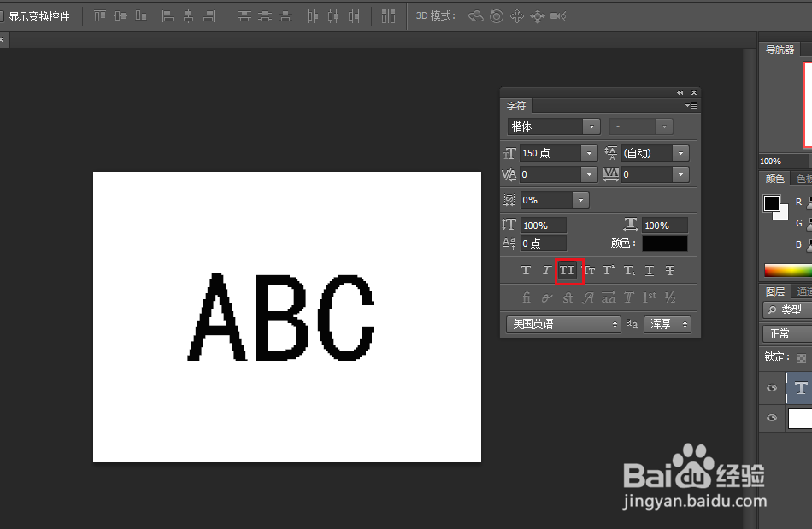This screenshot has width=812, height=529.
Task: Toggle strikethrough text style
Action: (670, 270)
